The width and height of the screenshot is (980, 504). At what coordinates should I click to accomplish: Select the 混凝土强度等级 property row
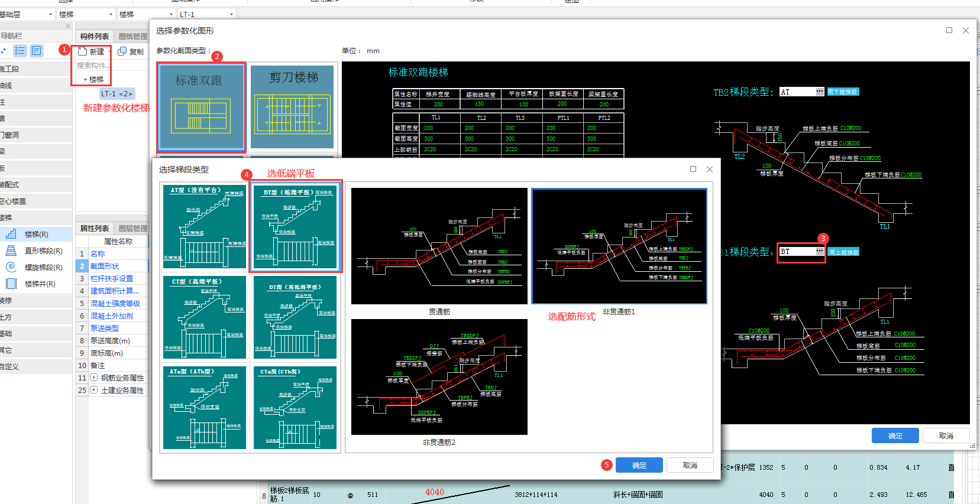coord(112,303)
